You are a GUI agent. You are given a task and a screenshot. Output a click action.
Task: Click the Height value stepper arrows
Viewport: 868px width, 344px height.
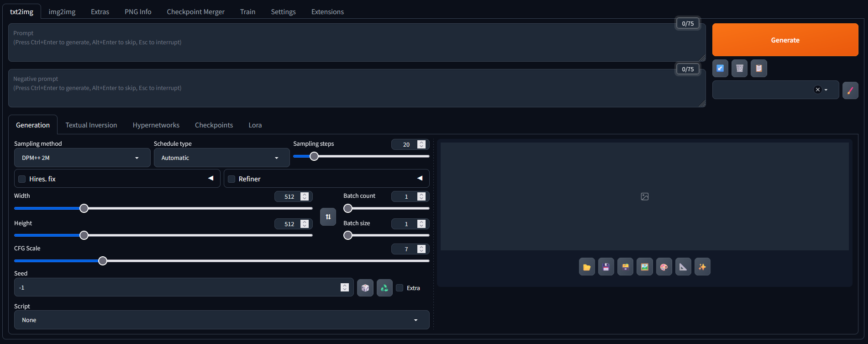coord(305,224)
